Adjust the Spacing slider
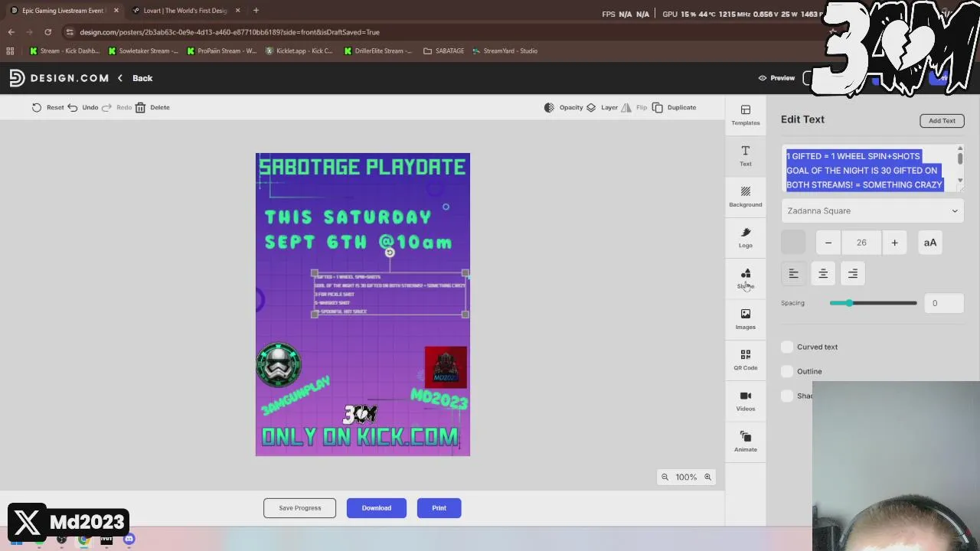980x551 pixels. click(x=849, y=303)
